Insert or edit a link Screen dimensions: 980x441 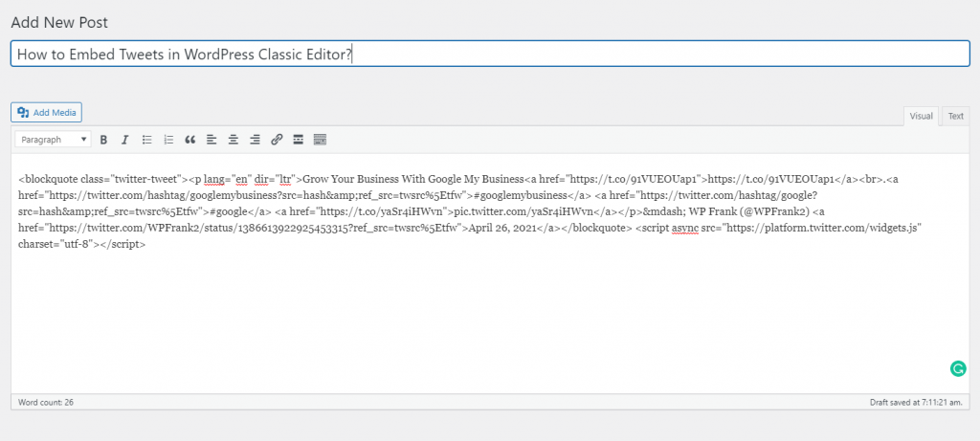(x=277, y=140)
